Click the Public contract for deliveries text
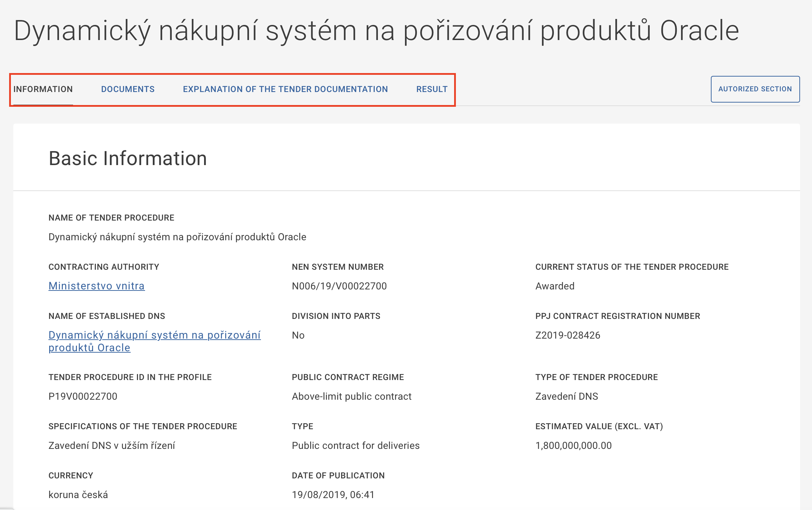The height and width of the screenshot is (510, 812). (x=355, y=446)
